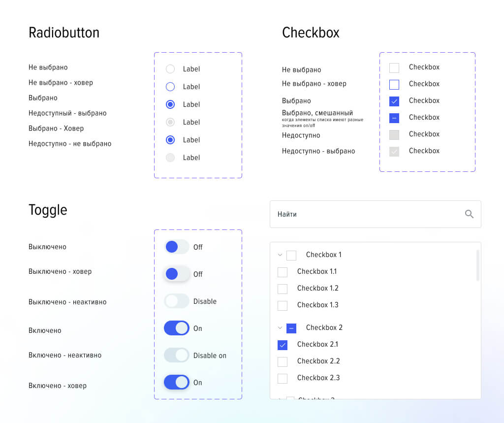Click the indeterminate checkbox beside Checkbox 2
The width and height of the screenshot is (504, 423).
tap(291, 327)
